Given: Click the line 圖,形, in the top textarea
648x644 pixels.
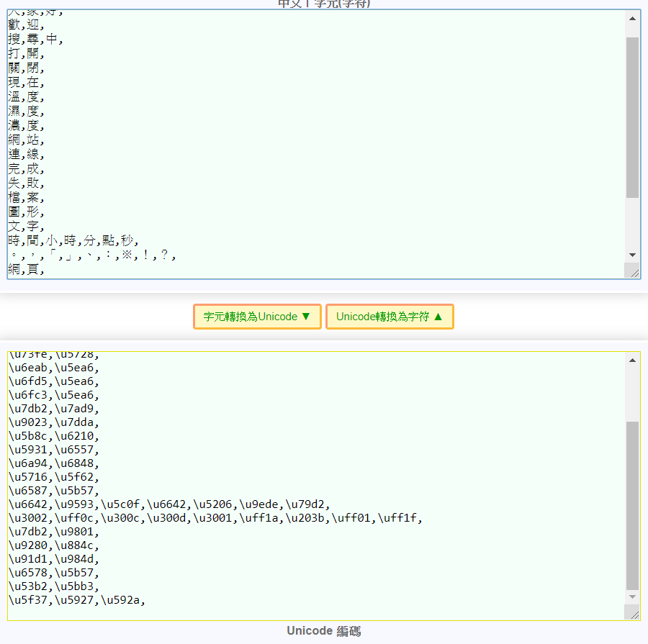Looking at the screenshot, I should pyautogui.click(x=26, y=212).
